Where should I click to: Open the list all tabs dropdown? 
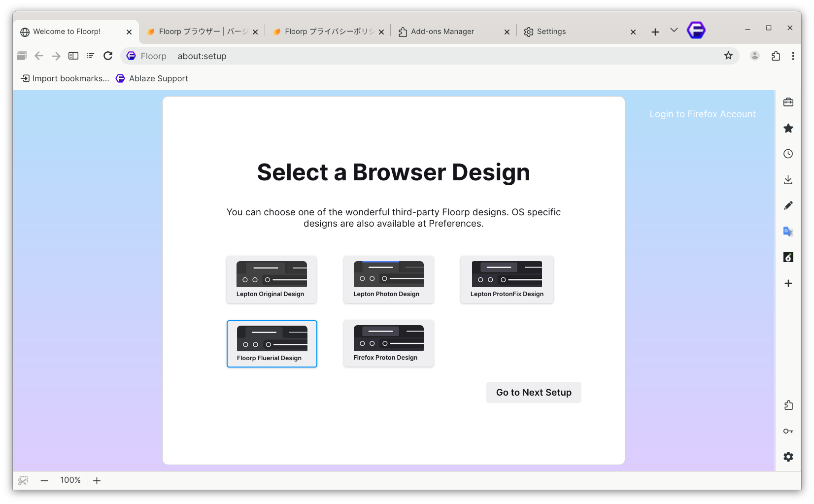coord(674,31)
